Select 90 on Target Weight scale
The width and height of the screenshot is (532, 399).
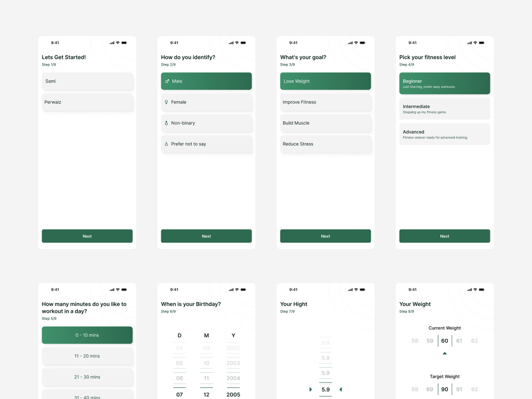point(444,389)
